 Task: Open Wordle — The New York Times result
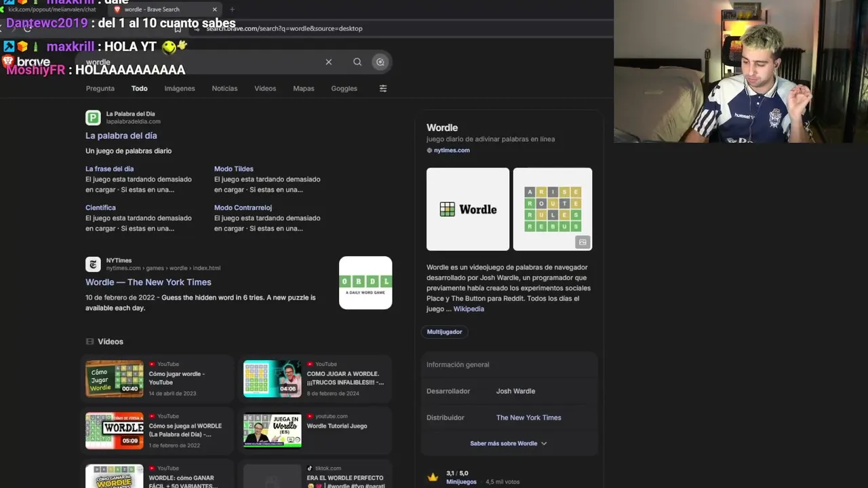(x=149, y=282)
